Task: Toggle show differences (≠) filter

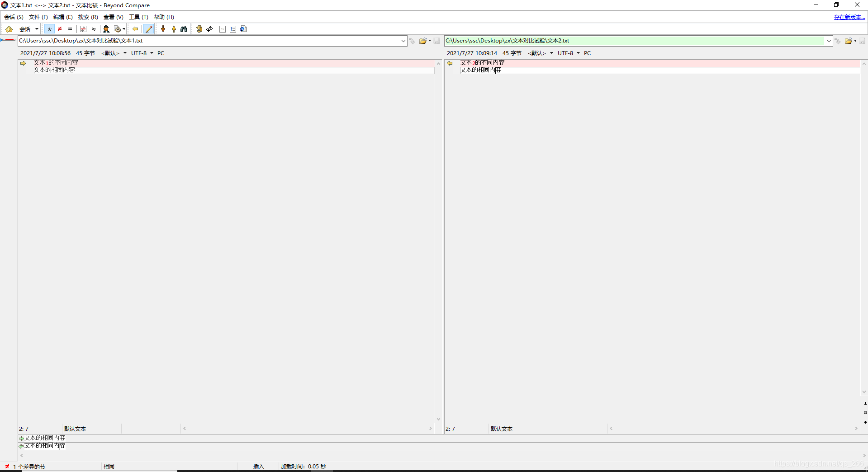Action: coord(60,29)
